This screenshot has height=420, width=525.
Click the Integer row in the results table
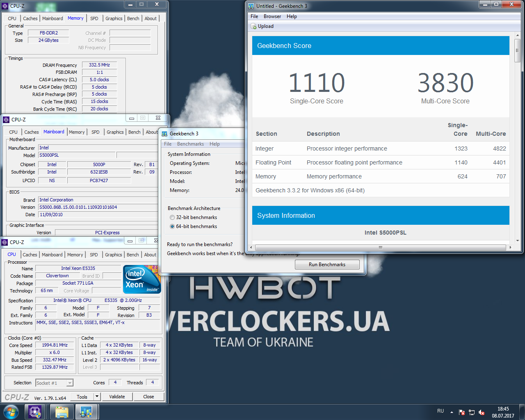[381, 148]
